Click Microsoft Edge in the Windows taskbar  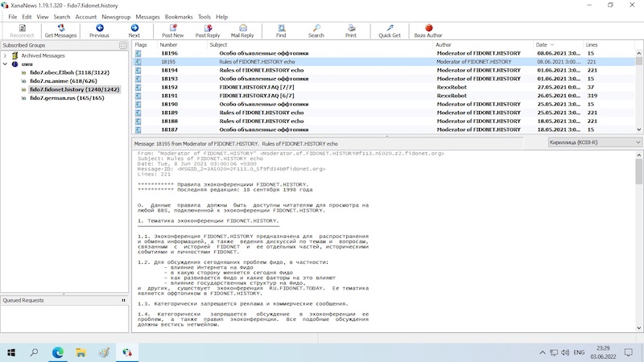[x=58, y=352]
